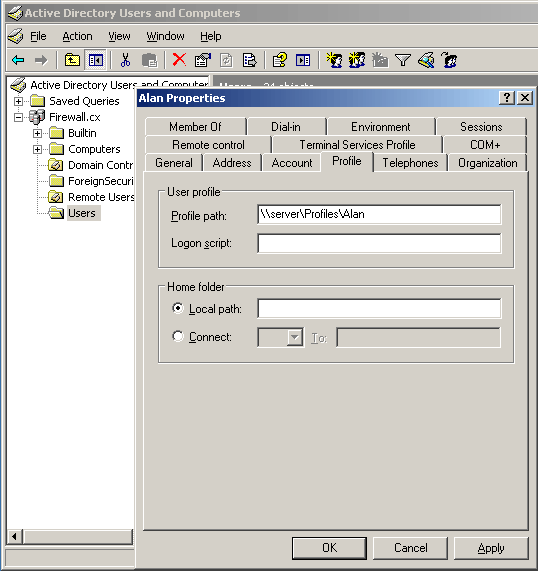This screenshot has width=538, height=571.
Task: Open the Help menu
Action: coord(211,36)
